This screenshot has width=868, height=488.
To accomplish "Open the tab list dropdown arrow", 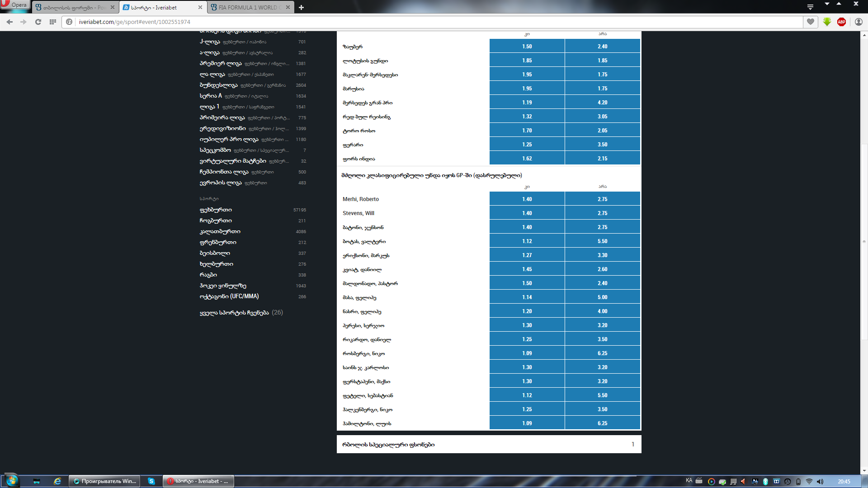I will pos(810,7).
